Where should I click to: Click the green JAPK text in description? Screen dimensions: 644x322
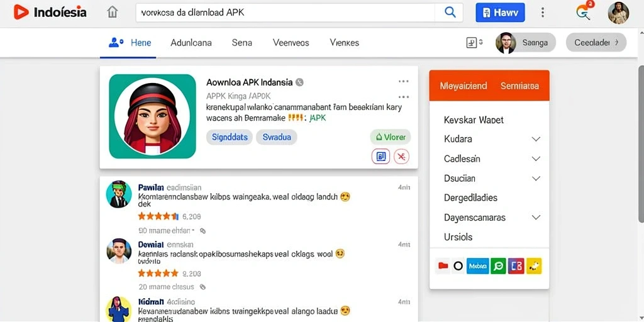coord(317,118)
